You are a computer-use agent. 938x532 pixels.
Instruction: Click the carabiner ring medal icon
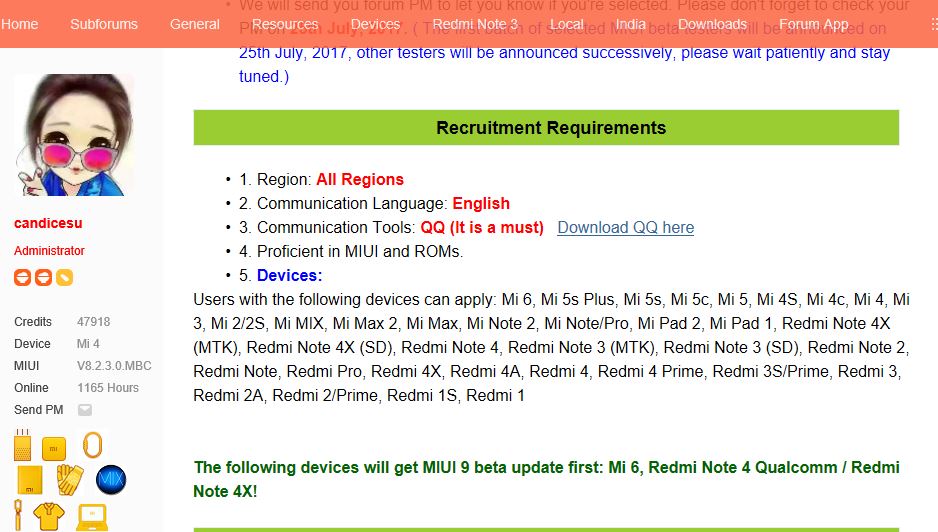[91, 445]
